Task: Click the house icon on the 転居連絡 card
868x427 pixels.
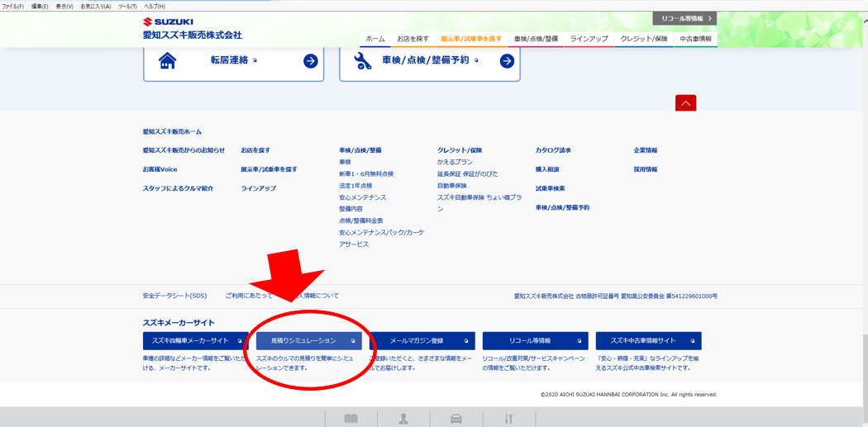Action: click(167, 61)
